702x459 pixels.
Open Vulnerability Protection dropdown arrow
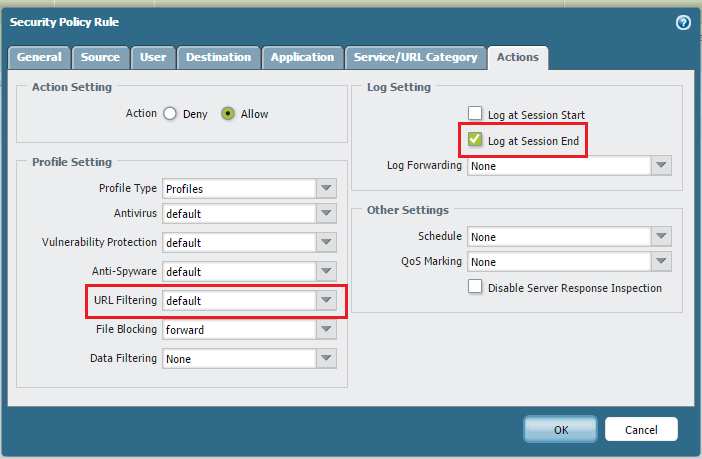pos(327,242)
